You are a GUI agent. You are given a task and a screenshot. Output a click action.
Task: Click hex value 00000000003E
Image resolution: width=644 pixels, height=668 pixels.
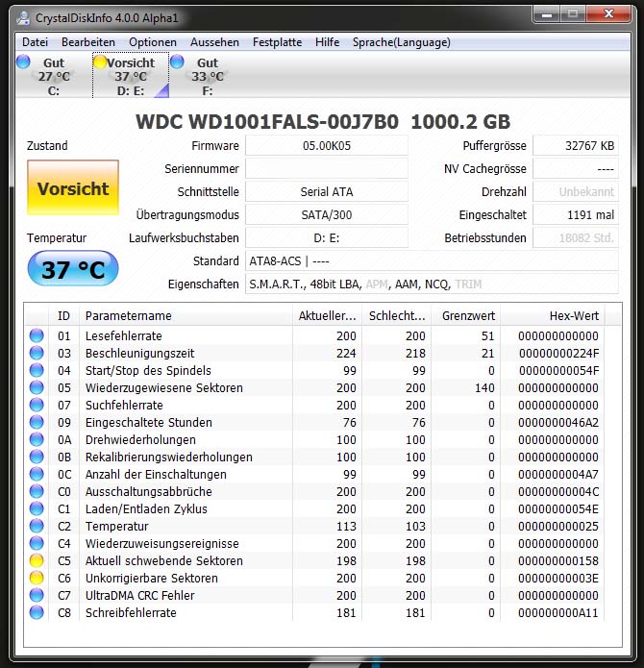(558, 578)
